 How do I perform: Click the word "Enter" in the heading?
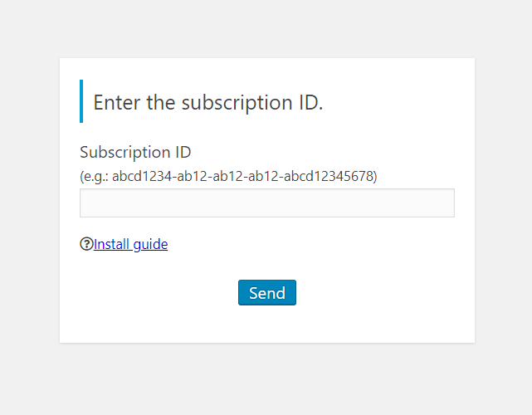pyautogui.click(x=117, y=102)
